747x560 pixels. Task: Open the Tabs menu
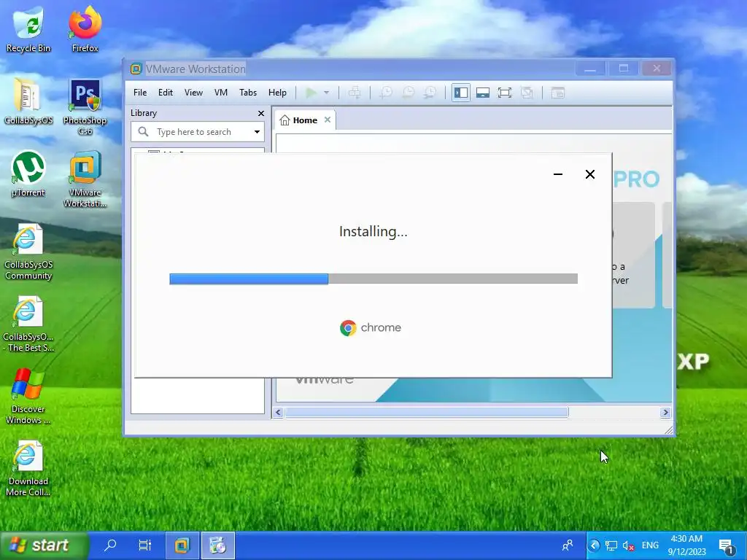tap(248, 93)
